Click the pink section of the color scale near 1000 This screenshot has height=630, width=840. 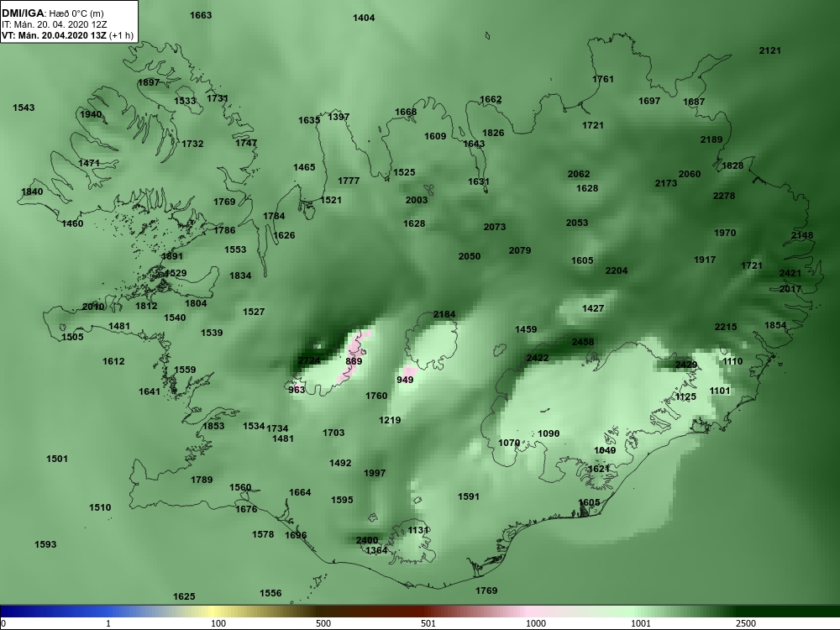pyautogui.click(x=530, y=612)
